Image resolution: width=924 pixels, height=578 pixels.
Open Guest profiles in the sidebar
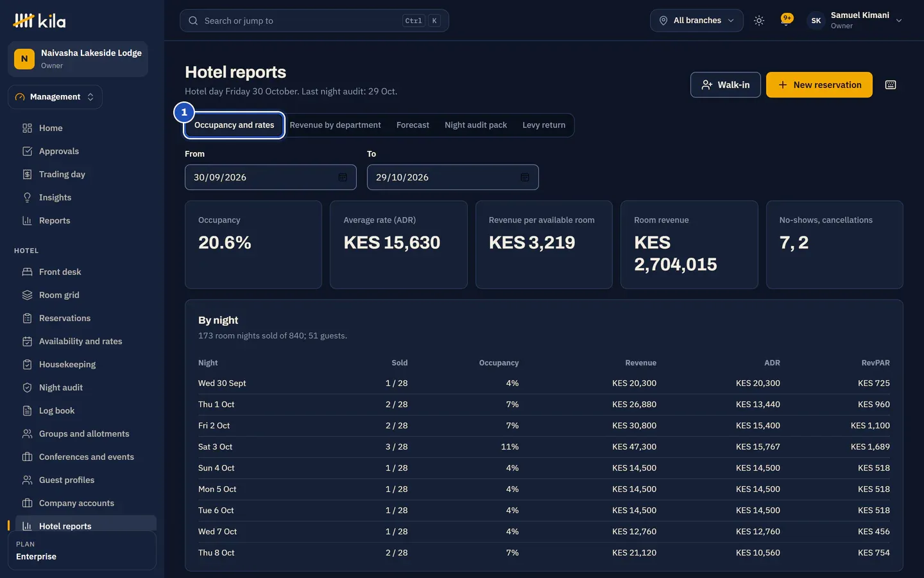pos(86,480)
